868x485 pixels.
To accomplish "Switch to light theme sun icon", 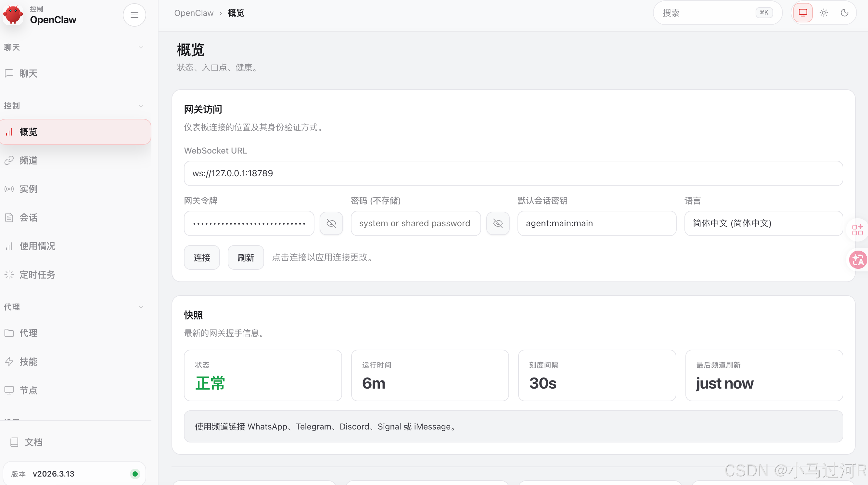I will 823,13.
